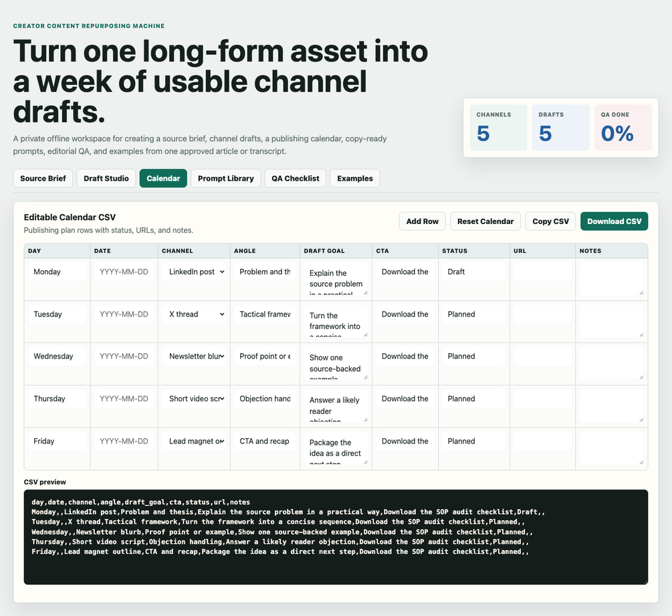672x616 pixels.
Task: Expand the Short video script channel dropdown
Action: pos(195,399)
